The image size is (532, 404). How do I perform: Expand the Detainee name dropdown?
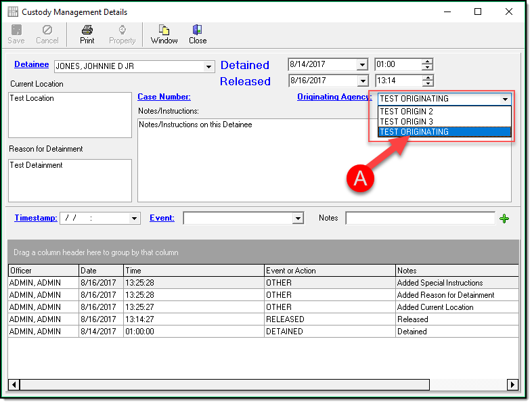pos(209,66)
